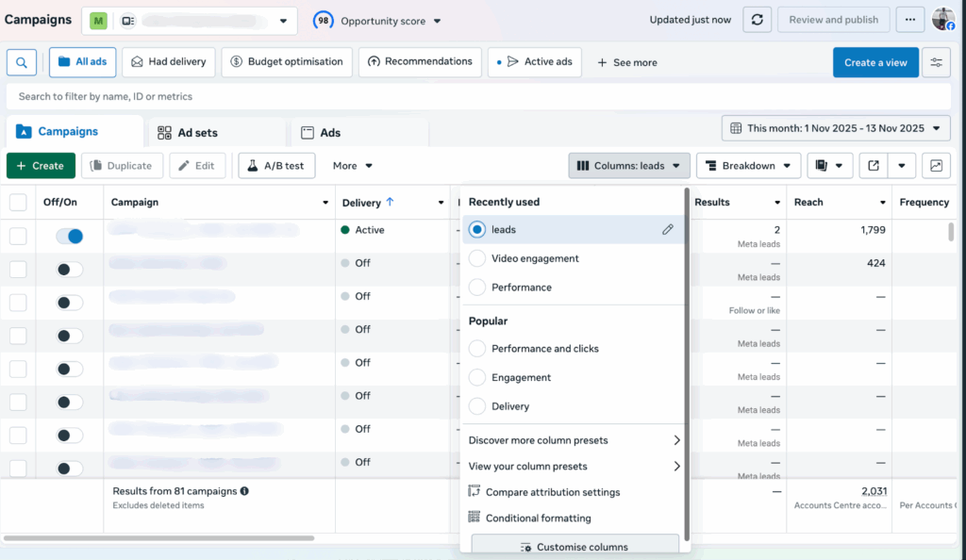Click the view settings sliders icon
This screenshot has width=966, height=560.
coord(936,62)
